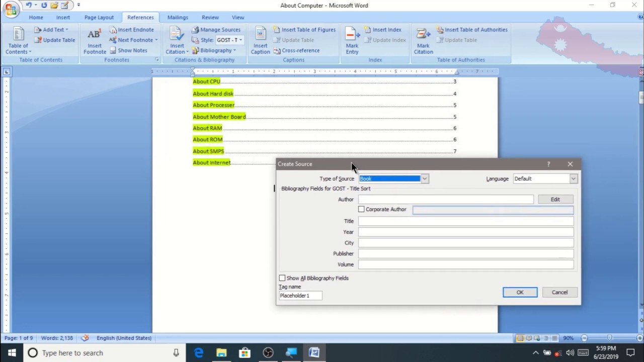
Task: Check Show All Bibliography Fields
Action: click(x=282, y=278)
